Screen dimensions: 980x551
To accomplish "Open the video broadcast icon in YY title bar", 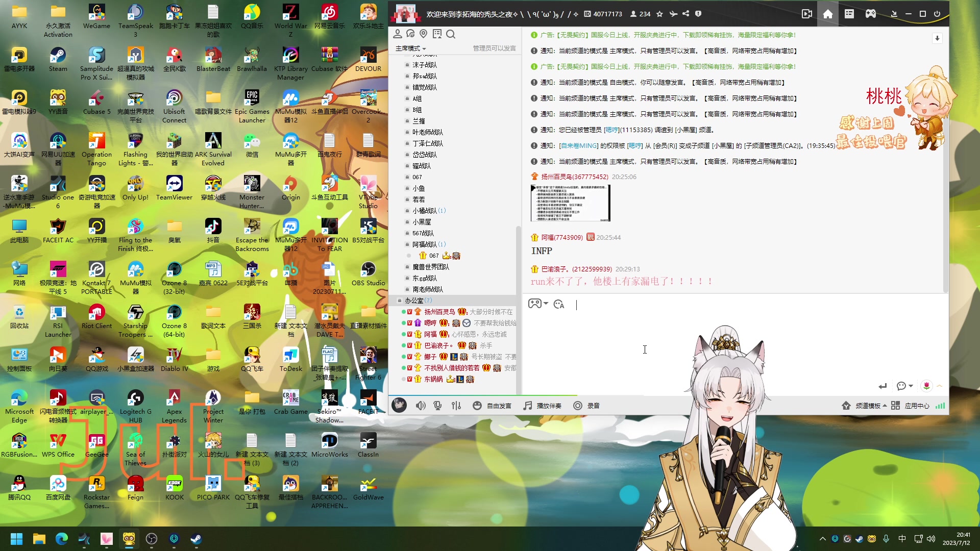I will pyautogui.click(x=807, y=14).
